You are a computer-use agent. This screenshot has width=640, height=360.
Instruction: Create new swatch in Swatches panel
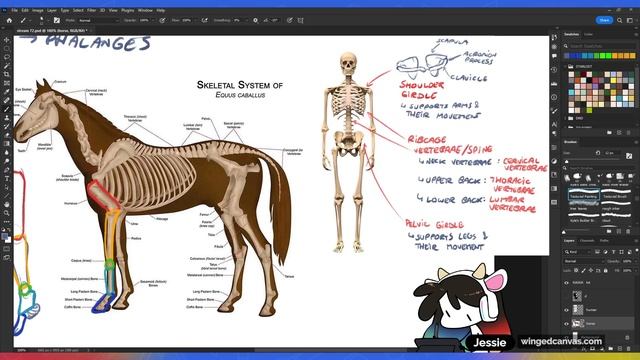click(619, 133)
